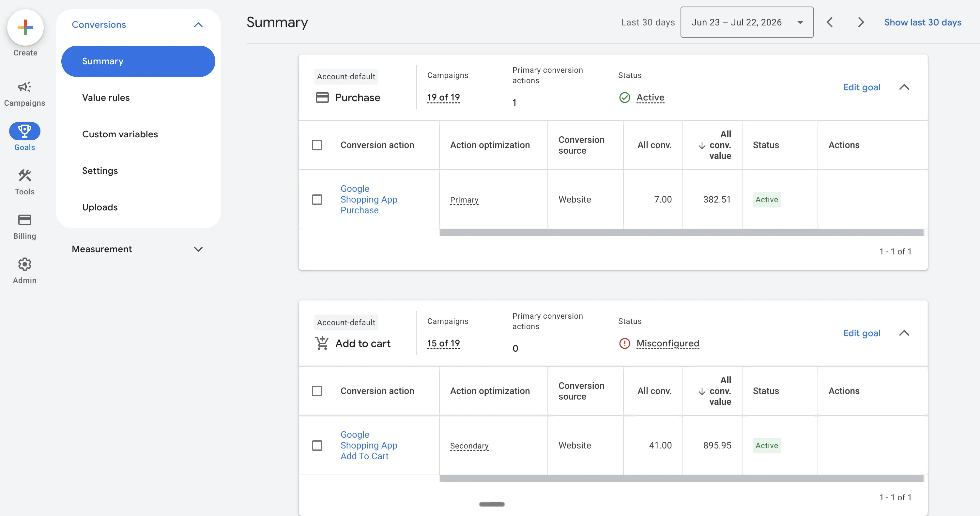Click sort arrow on Add to cart table All conv. value
The width and height of the screenshot is (980, 516).
coord(702,392)
